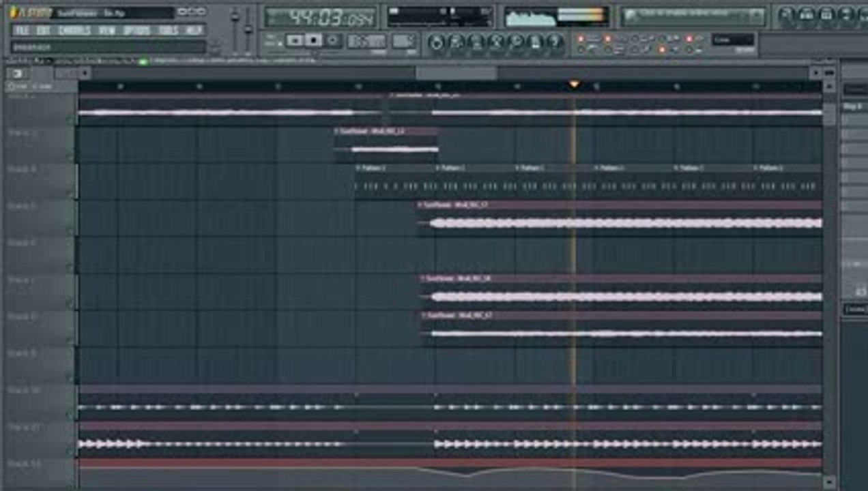The height and width of the screenshot is (491, 868).
Task: Select the Track 5 label
Action: coord(22,206)
